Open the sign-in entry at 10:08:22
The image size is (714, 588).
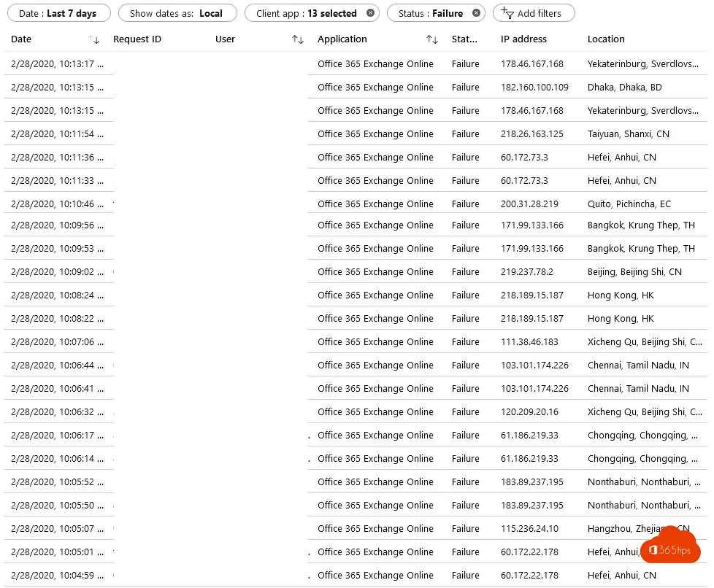point(58,319)
